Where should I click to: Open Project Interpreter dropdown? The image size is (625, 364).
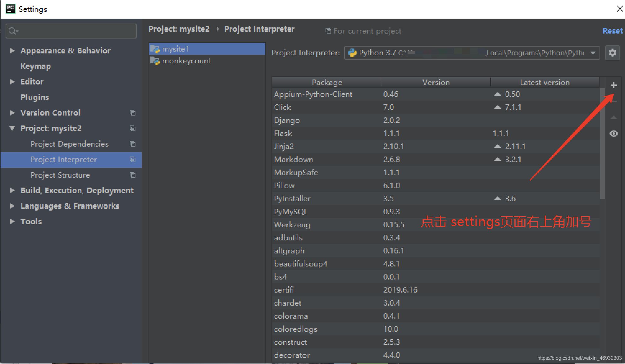pos(593,53)
